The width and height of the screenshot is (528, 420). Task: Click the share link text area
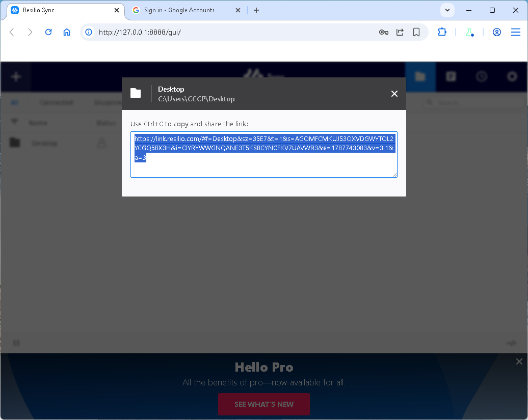pyautogui.click(x=263, y=154)
